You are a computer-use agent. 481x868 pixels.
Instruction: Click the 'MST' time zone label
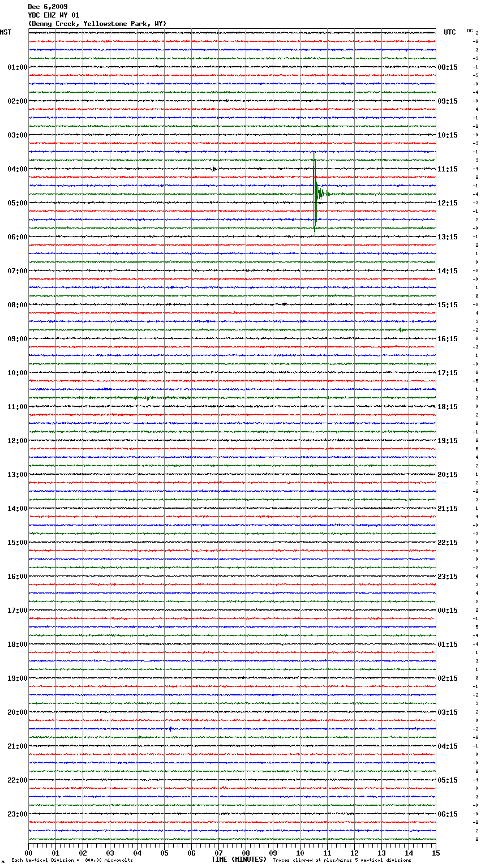[6, 32]
